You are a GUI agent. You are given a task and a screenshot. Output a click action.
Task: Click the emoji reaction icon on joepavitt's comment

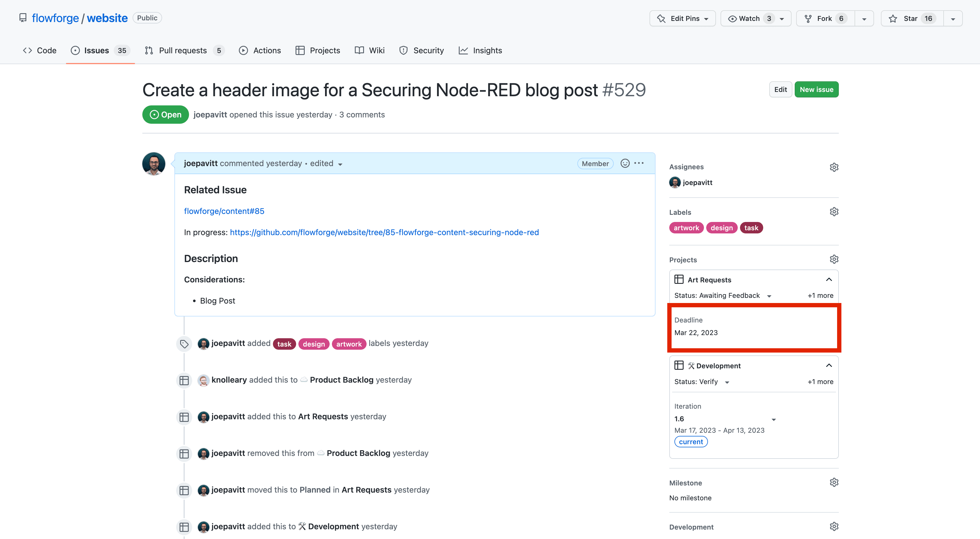pyautogui.click(x=625, y=163)
